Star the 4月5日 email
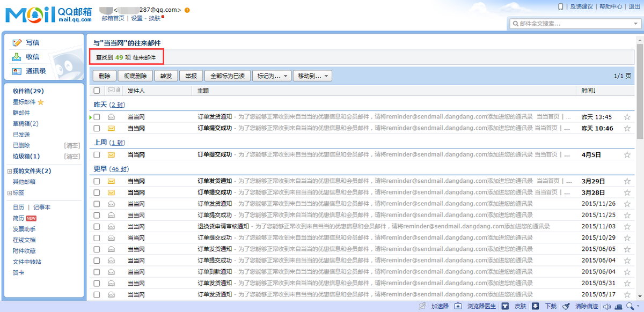 click(627, 155)
